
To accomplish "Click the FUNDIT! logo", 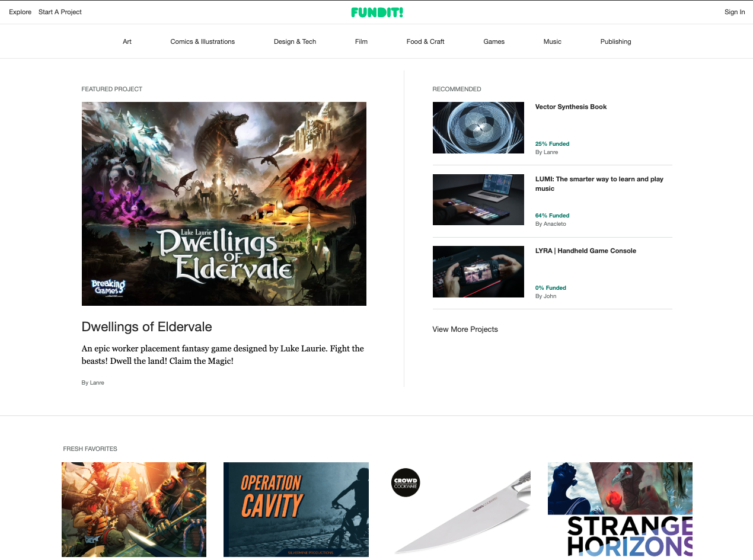I will (x=376, y=12).
